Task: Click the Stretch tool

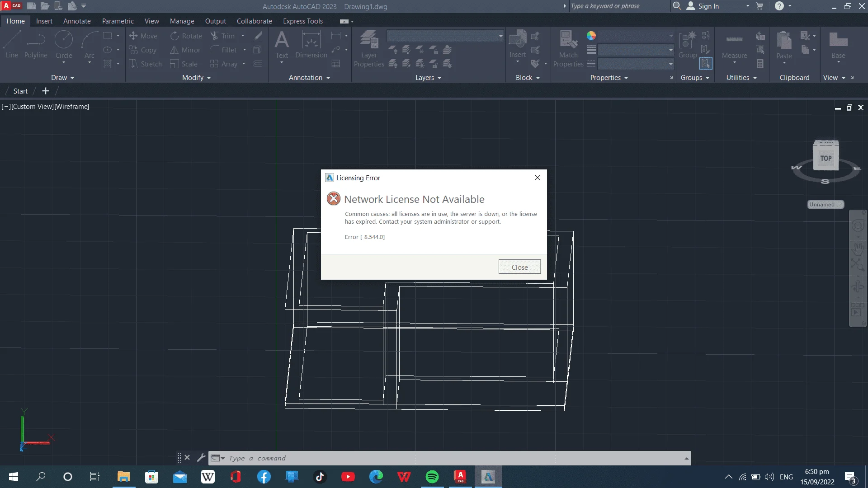Action: click(145, 64)
